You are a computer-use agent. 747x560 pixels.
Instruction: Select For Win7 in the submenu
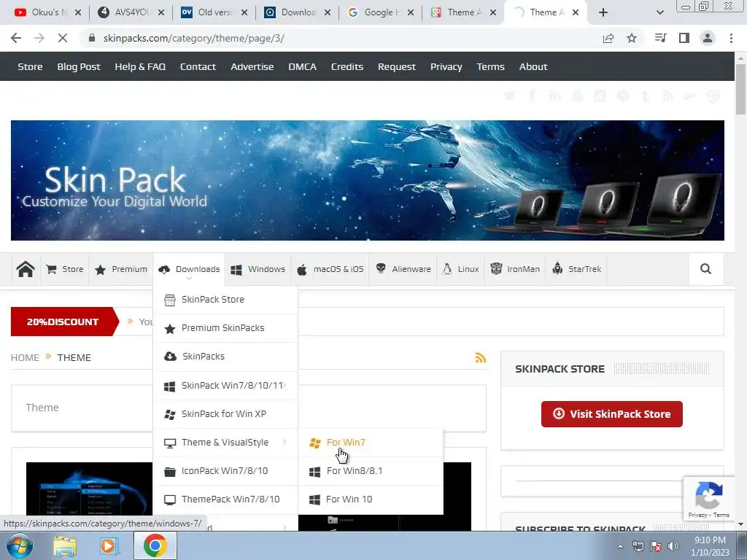click(x=371, y=443)
